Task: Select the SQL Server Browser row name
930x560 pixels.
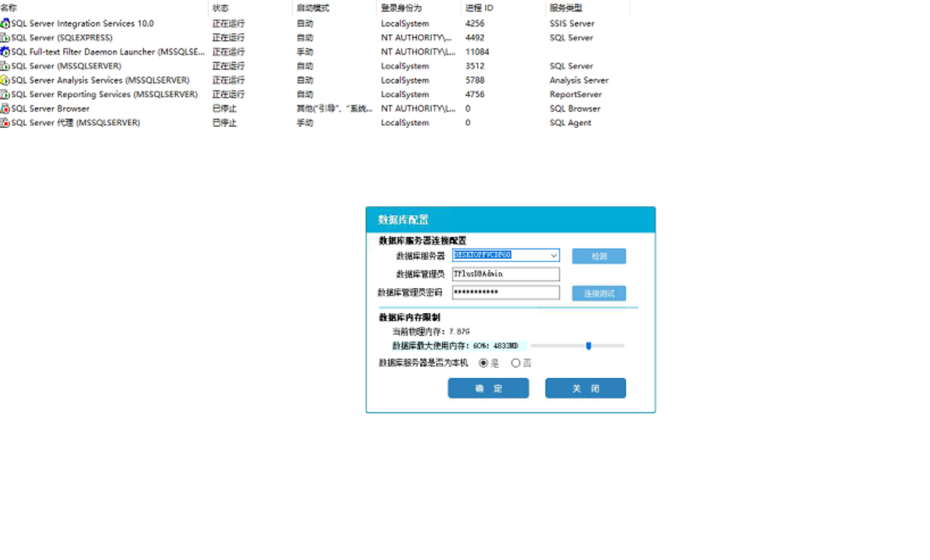Action: click(x=50, y=108)
